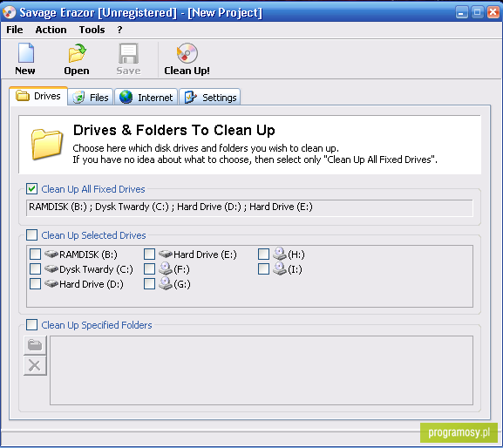Open the File menu
This screenshot has width=503, height=448.
[x=15, y=30]
